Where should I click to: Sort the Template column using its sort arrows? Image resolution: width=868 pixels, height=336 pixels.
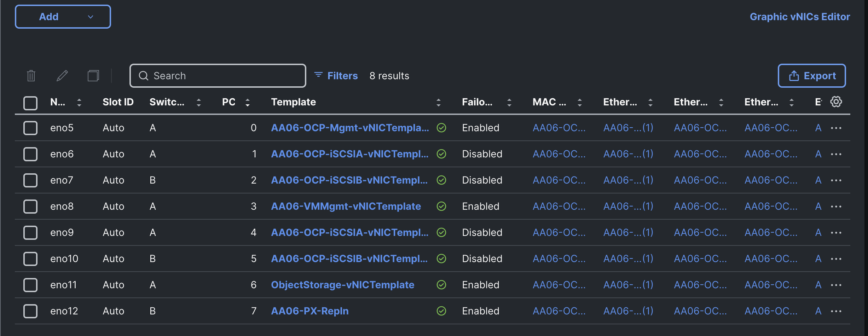coord(439,102)
